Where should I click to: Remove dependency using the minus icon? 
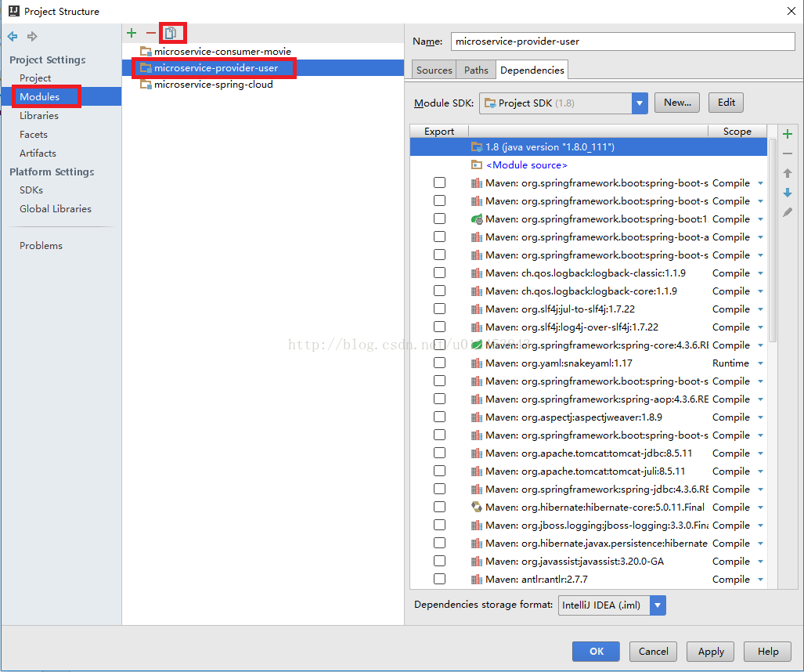(x=788, y=154)
